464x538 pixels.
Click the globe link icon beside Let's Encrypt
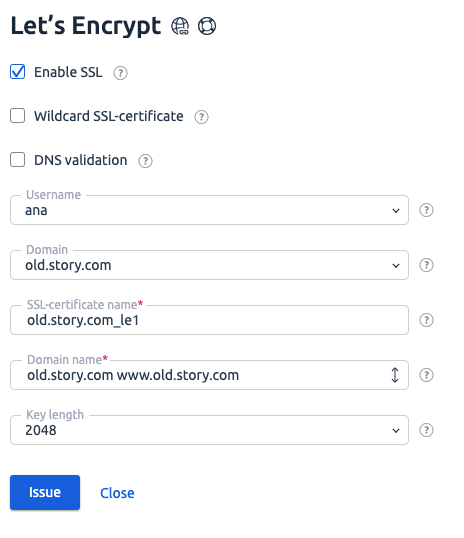pyautogui.click(x=180, y=26)
